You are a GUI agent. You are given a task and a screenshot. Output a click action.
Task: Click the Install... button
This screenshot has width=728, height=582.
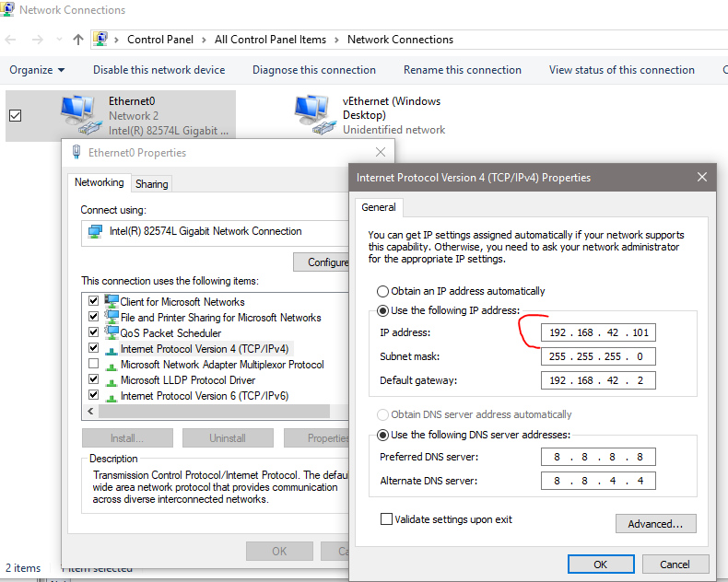(x=127, y=438)
